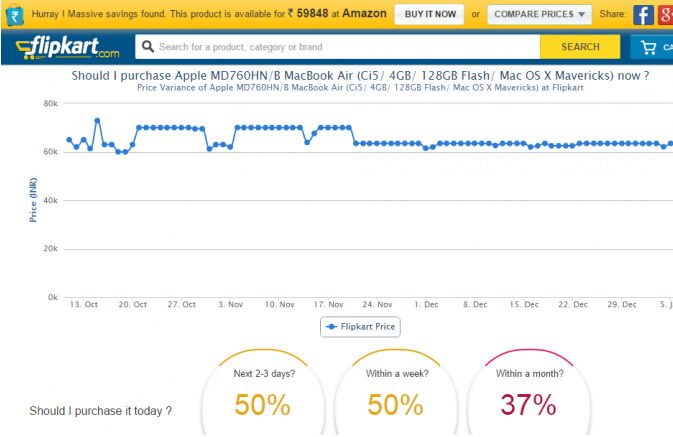Click the rupee shopping bag icon
Viewport: 673px width, 437px height.
pos(15,14)
